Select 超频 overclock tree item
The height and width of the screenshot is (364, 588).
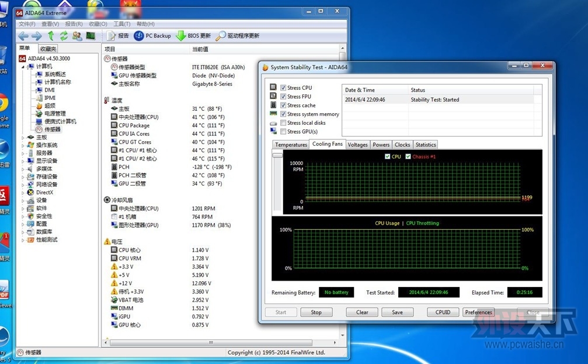(50, 106)
